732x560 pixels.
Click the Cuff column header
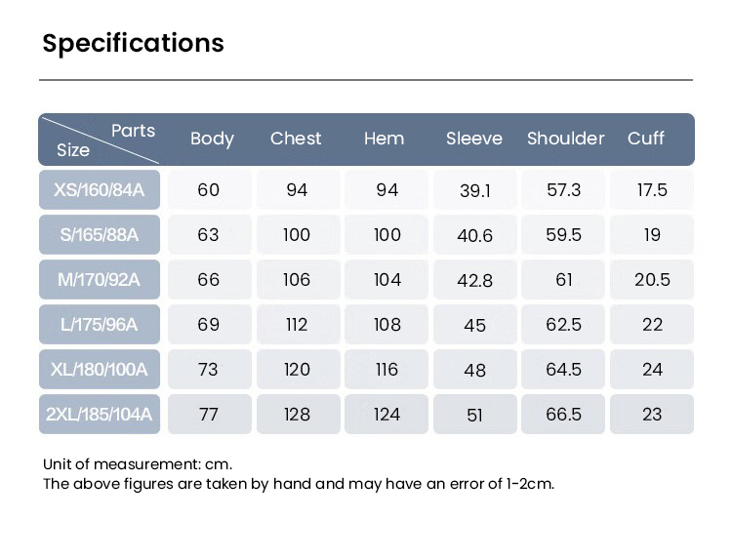646,139
